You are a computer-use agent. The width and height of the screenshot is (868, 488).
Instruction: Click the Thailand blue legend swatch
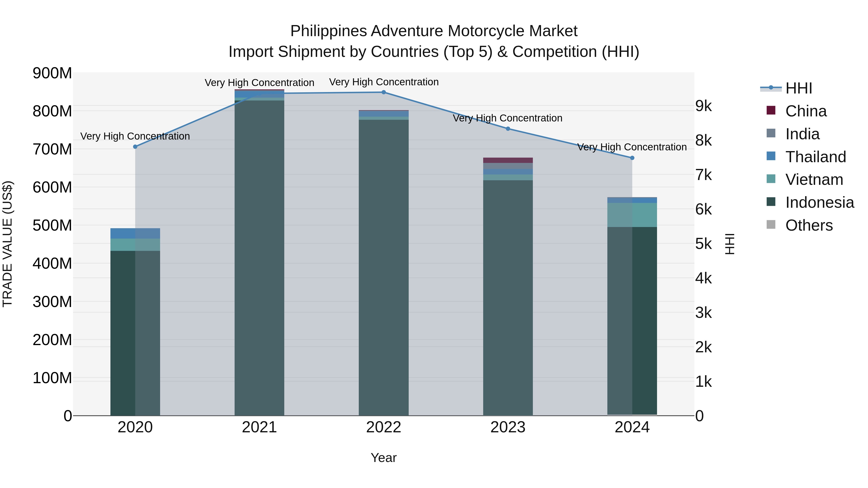pos(771,156)
